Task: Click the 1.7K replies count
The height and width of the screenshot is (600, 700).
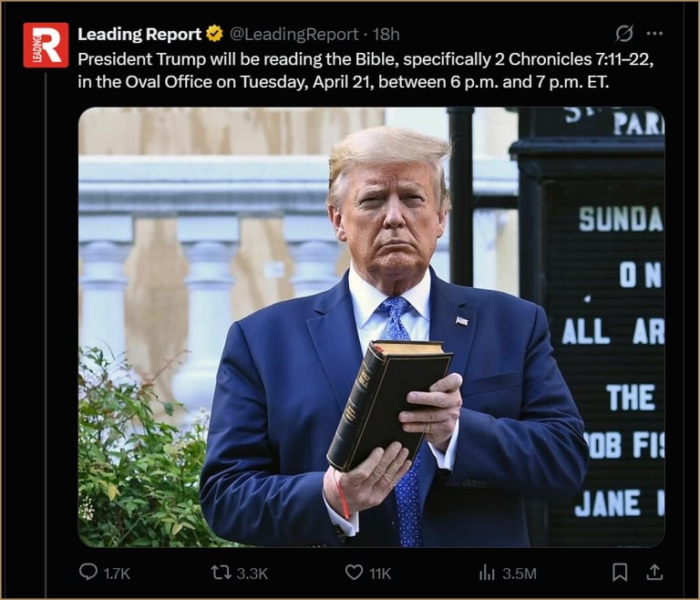Action: (x=117, y=574)
